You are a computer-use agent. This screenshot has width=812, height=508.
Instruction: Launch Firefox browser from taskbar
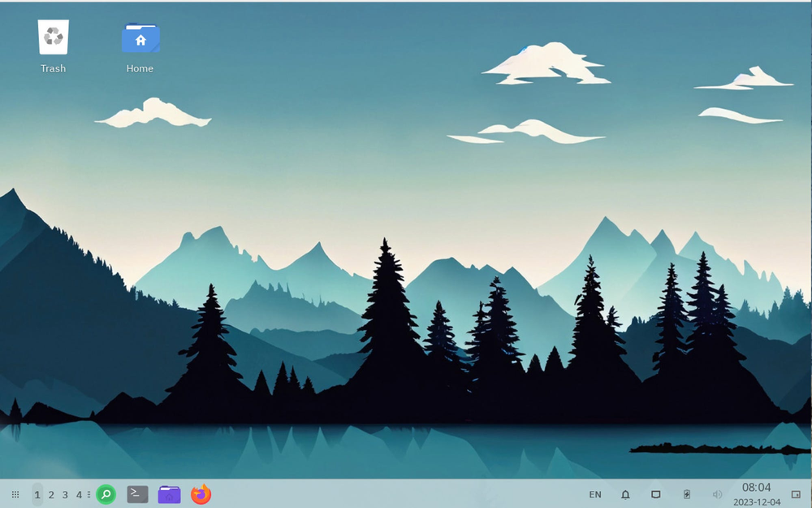(201, 494)
